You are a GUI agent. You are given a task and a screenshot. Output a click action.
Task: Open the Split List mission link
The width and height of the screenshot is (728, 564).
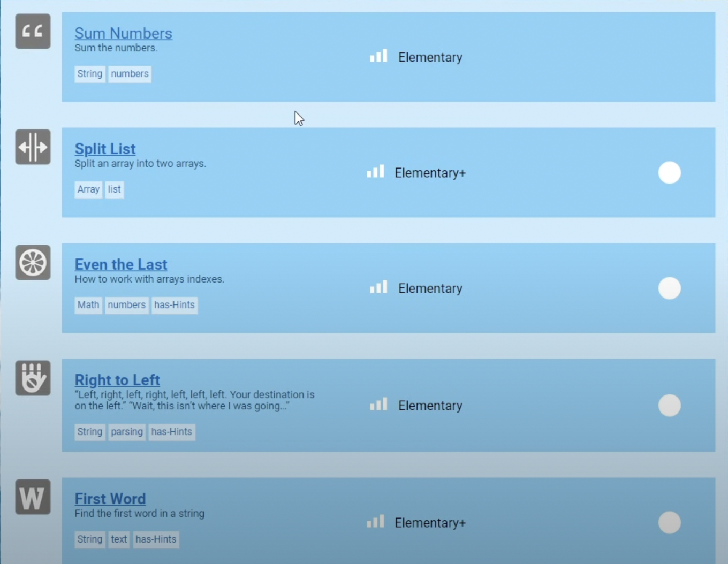105,149
